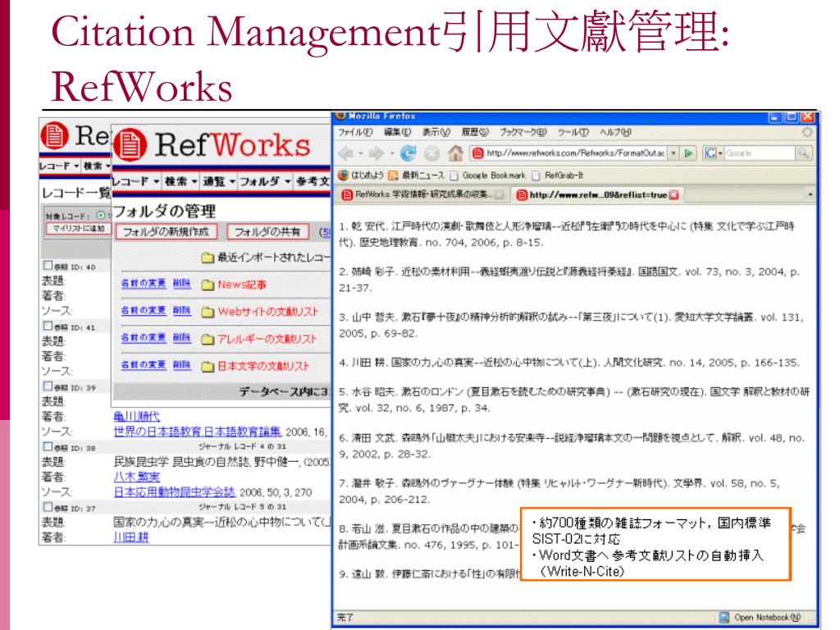Image resolution: width=840 pixels, height=630 pixels.
Task: Check the box for 参照 ID: 40
Action: [48, 266]
